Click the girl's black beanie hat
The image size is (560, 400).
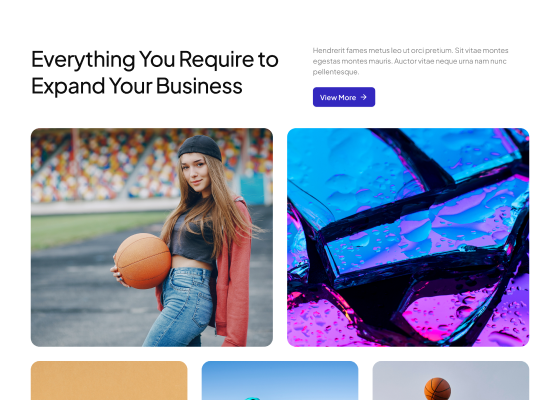point(200,148)
